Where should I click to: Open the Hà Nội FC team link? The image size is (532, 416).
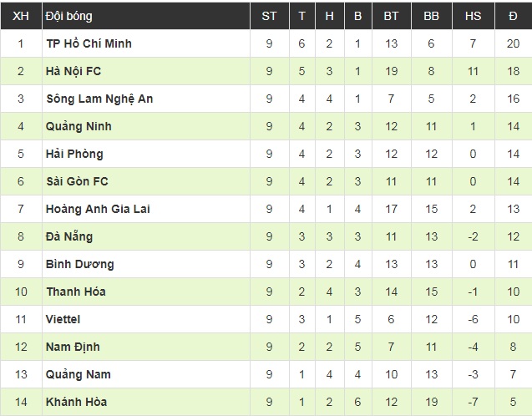click(x=73, y=71)
